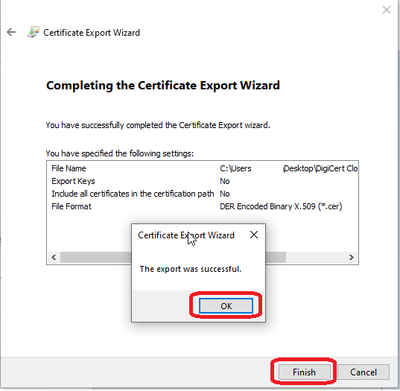
Task: Click the C:\Users Desktop file path value
Action: [289, 168]
